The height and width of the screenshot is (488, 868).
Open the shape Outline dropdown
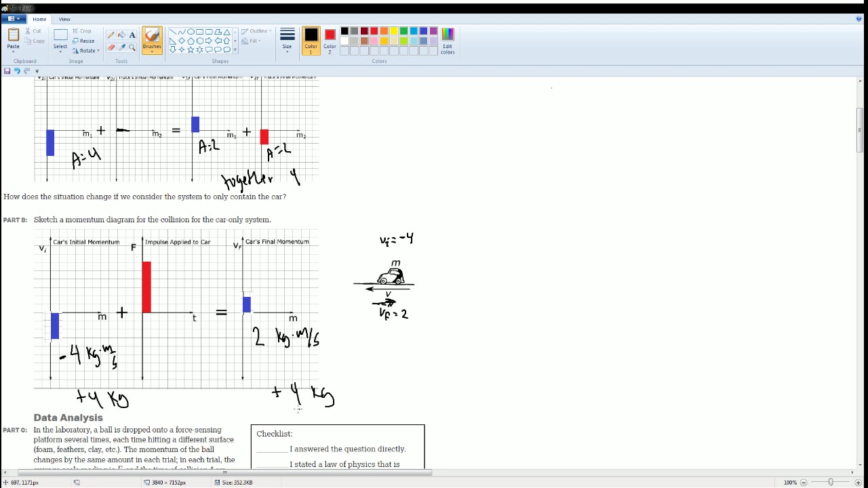pos(256,31)
